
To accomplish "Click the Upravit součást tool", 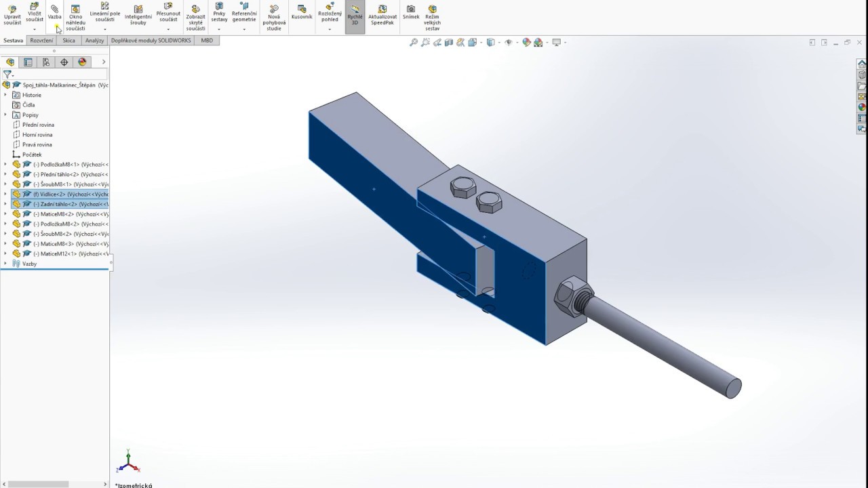I will click(12, 16).
